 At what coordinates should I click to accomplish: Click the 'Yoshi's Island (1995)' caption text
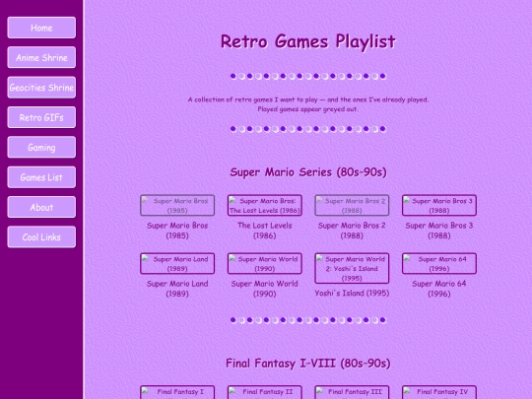[x=352, y=294]
